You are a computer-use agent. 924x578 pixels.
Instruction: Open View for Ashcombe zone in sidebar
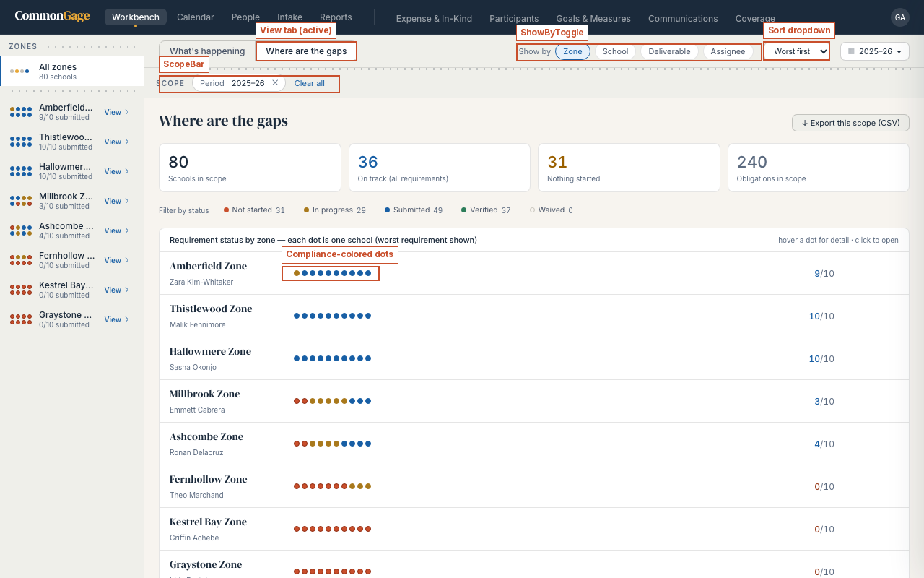click(117, 230)
